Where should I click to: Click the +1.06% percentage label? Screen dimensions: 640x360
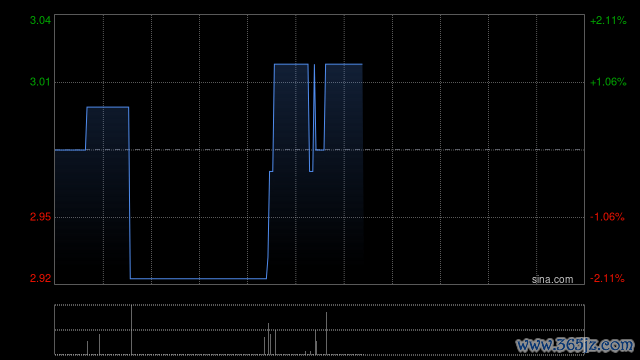[x=608, y=82]
